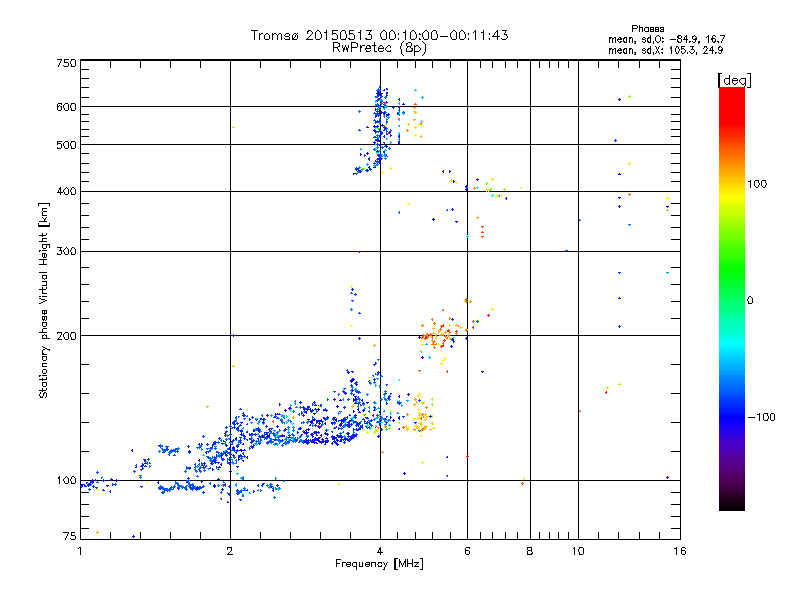Click the dense blue trace between 2 and 4 MHz

(x=306, y=423)
